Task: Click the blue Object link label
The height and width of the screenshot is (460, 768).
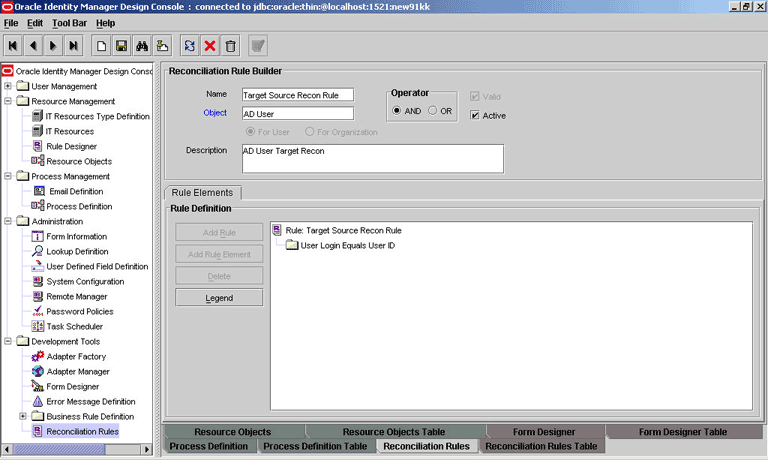Action: tap(215, 113)
